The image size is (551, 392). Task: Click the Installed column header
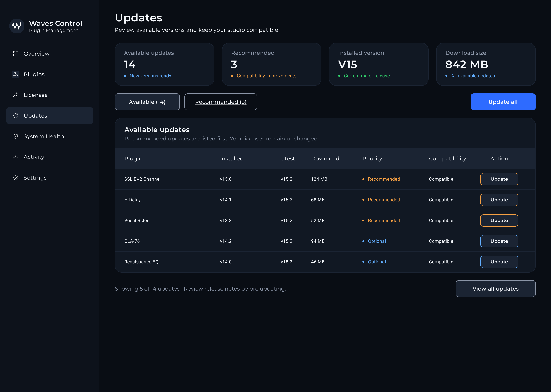232,159
